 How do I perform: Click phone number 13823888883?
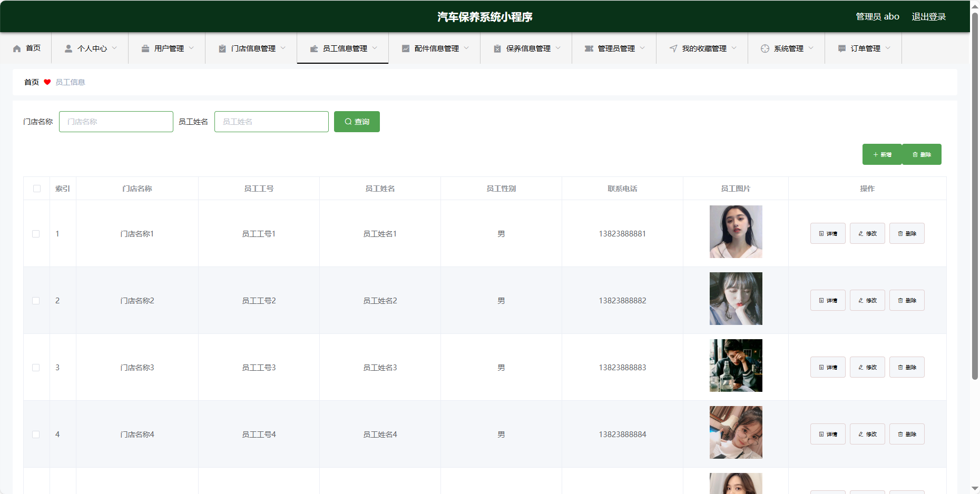click(622, 368)
